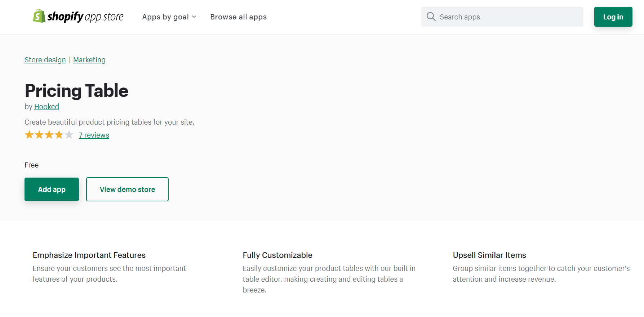Screen dimensions: 644x317
Task: Focus the Search apps field
Action: point(502,17)
